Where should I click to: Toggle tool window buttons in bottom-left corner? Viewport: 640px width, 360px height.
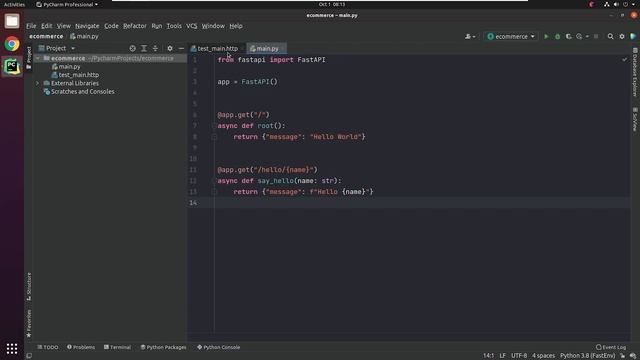(x=29, y=356)
